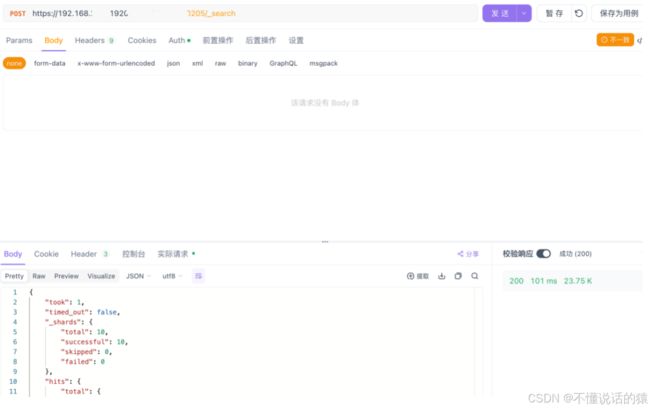
Task: Click the 分享 share link
Action: click(x=468, y=254)
